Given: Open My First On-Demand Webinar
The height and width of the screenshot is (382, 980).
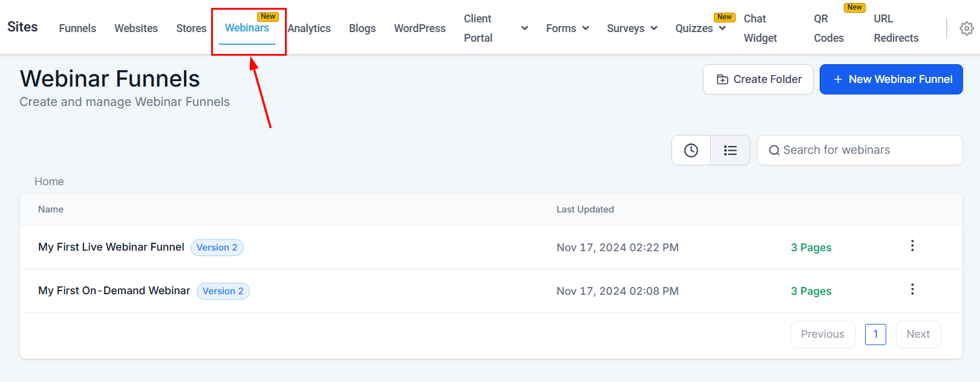Looking at the screenshot, I should [114, 291].
